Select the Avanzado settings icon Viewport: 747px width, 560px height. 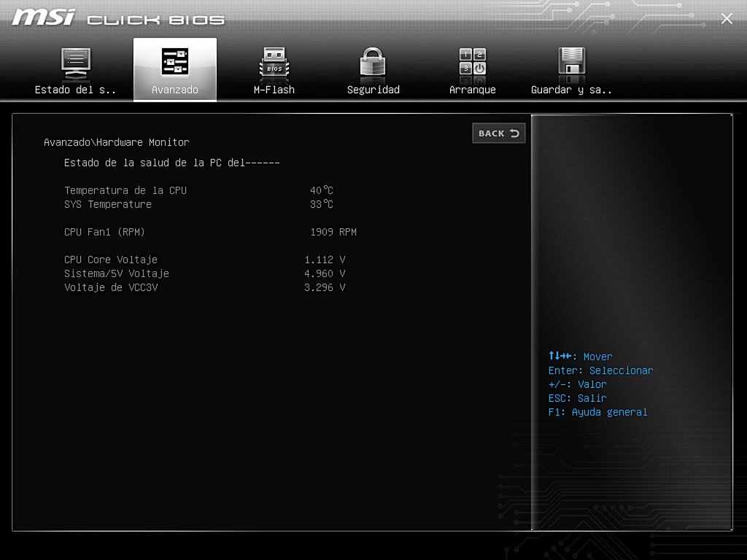point(175,61)
